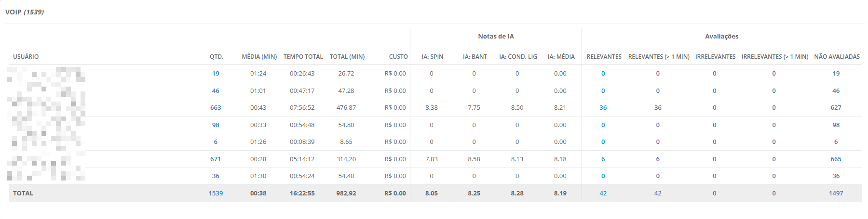Click the 627 not-evaluated calls link
This screenshot has height=219, width=868.
click(x=836, y=108)
